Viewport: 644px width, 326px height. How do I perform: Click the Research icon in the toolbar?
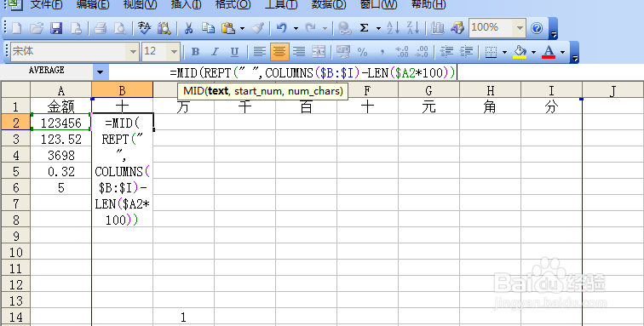pyautogui.click(x=164, y=28)
